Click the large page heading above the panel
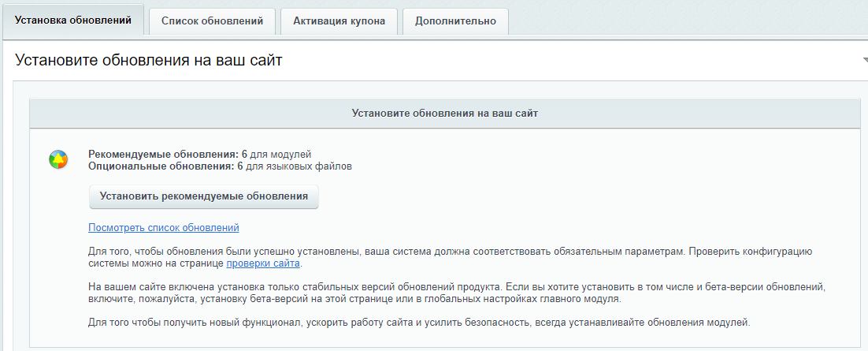868x351 pixels. [149, 60]
